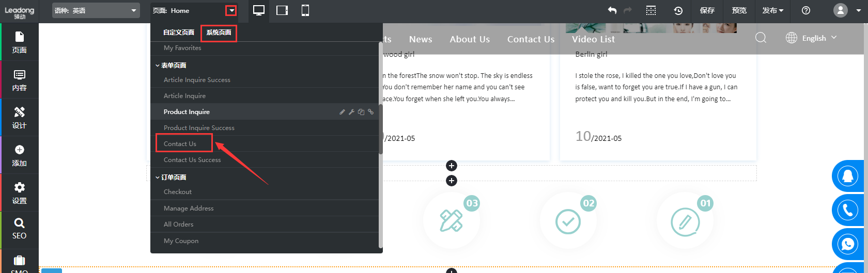This screenshot has width=868, height=273.
Task: Switch to the 系统页面 tab
Action: coord(219,33)
